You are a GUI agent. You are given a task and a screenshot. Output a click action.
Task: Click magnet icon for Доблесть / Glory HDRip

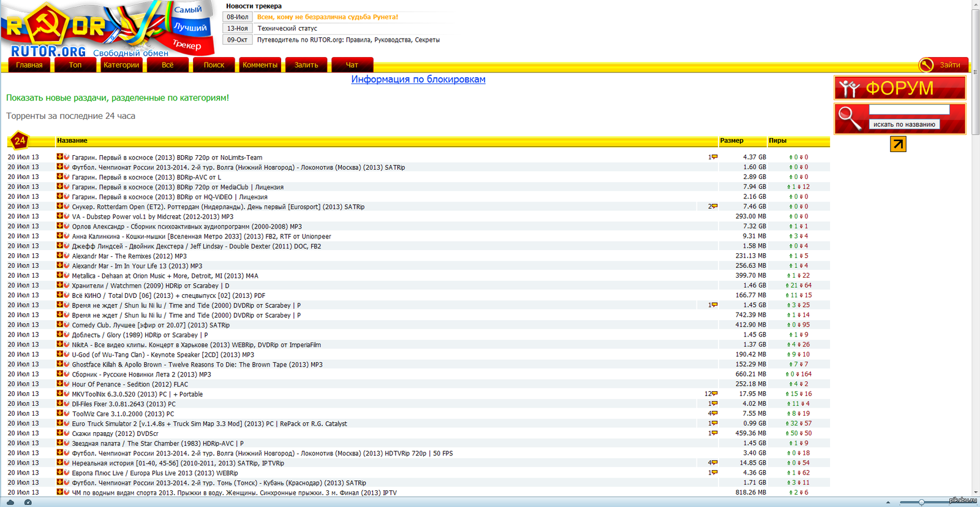pyautogui.click(x=67, y=334)
